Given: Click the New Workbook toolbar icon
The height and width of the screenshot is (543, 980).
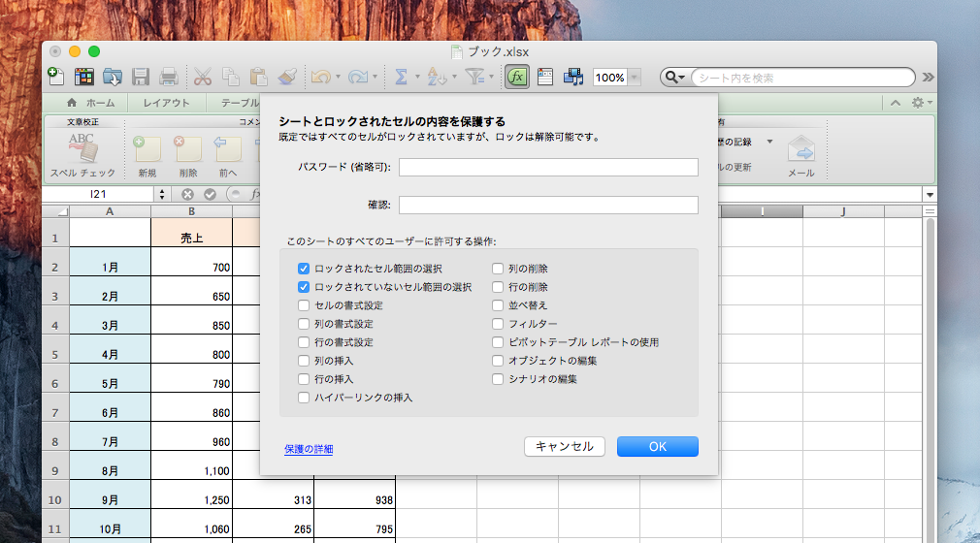Looking at the screenshot, I should pos(56,77).
